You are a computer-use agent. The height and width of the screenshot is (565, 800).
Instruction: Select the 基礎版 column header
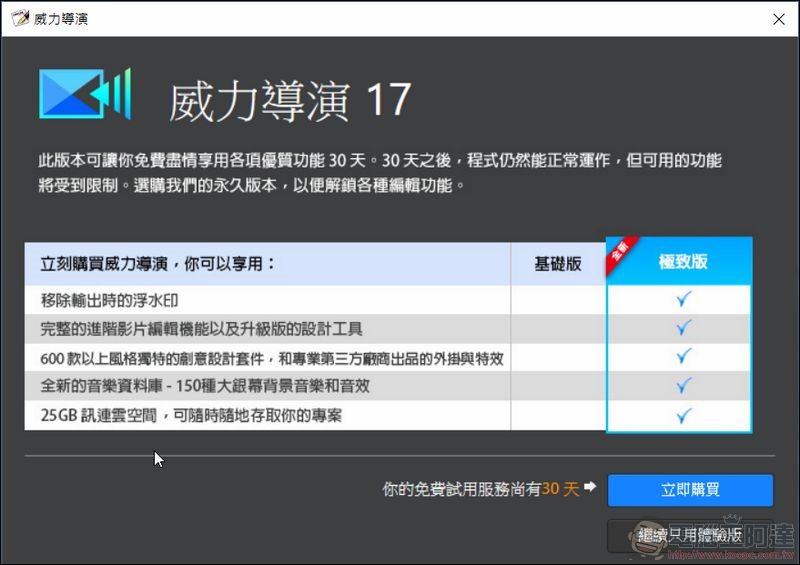point(557,264)
